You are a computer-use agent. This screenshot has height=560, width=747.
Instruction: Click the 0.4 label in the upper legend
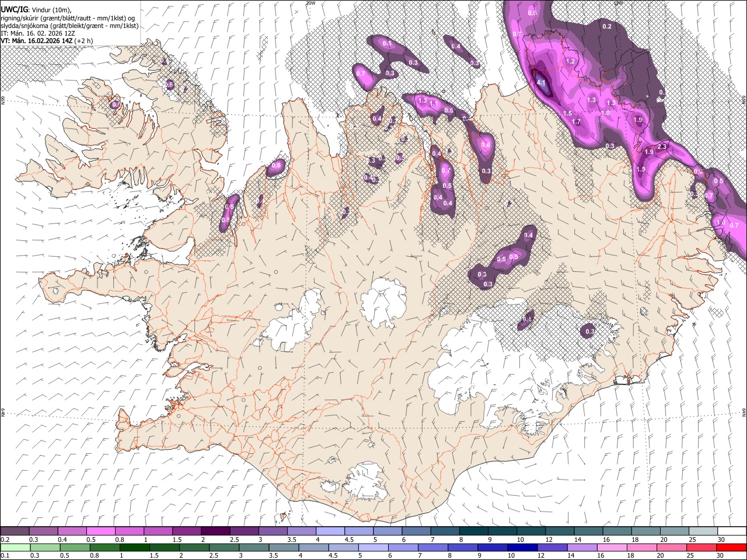pyautogui.click(x=62, y=540)
